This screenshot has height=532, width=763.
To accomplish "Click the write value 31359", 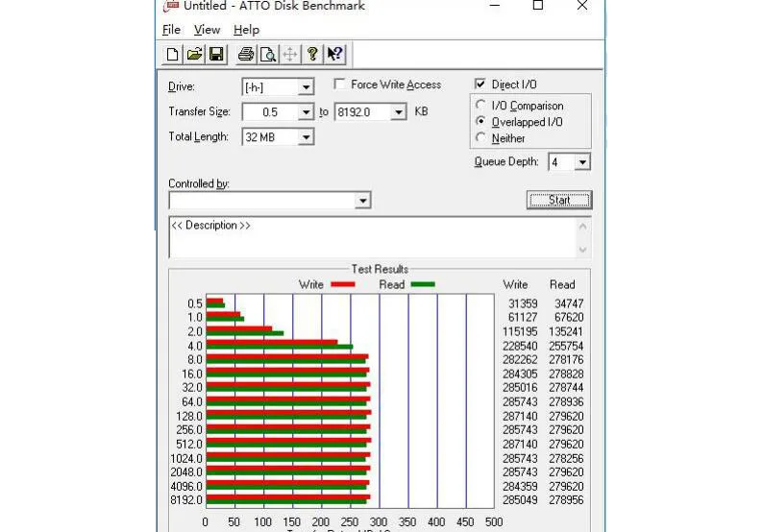I will coord(523,303).
